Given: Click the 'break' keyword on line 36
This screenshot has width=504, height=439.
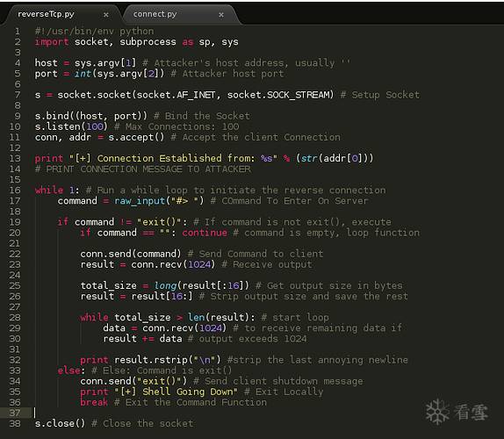Looking at the screenshot, I should (94, 403).
